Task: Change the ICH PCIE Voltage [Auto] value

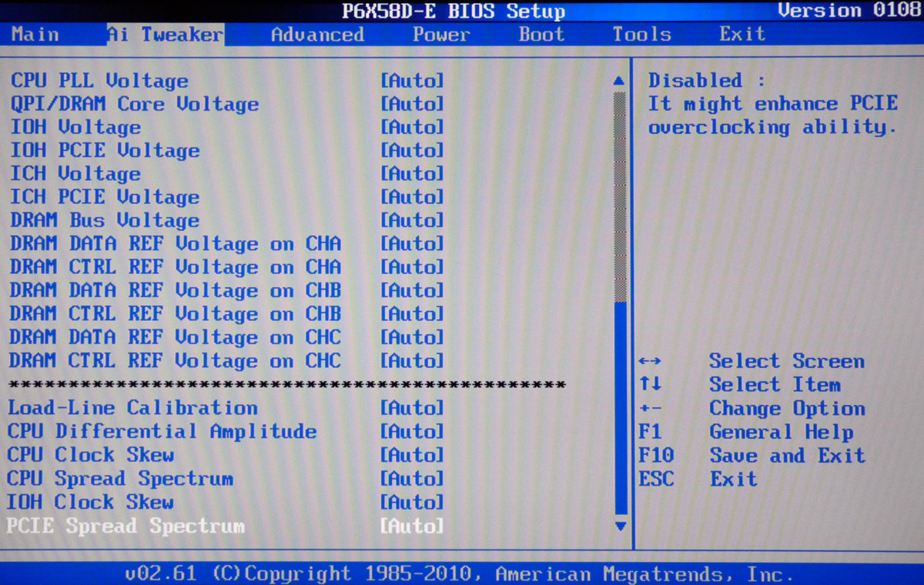Action: [x=413, y=197]
